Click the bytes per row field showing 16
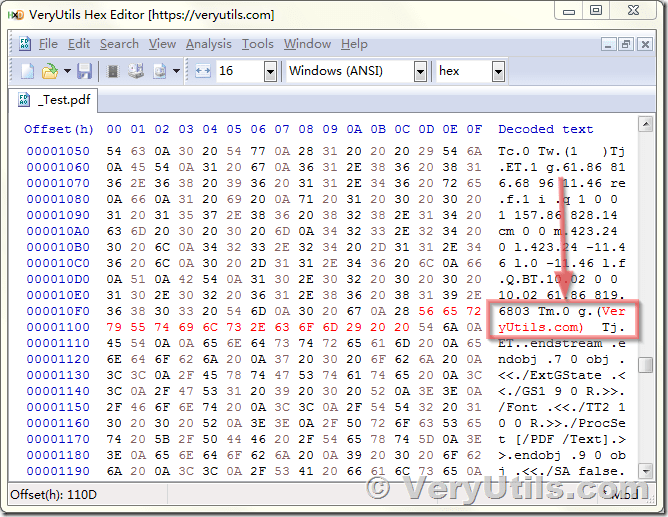Viewport: 668px width, 517px height. click(240, 71)
